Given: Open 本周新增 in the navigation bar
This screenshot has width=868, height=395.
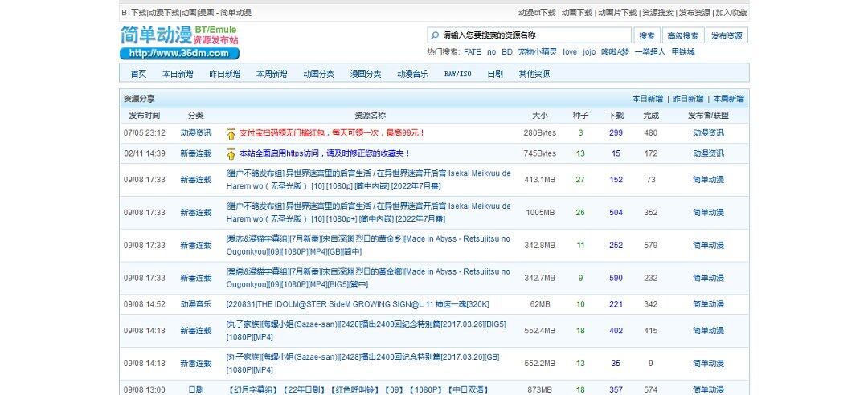Looking at the screenshot, I should pyautogui.click(x=272, y=74).
